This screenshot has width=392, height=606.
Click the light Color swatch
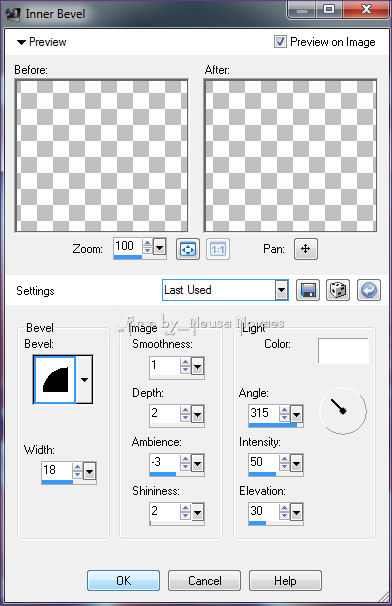(x=343, y=351)
